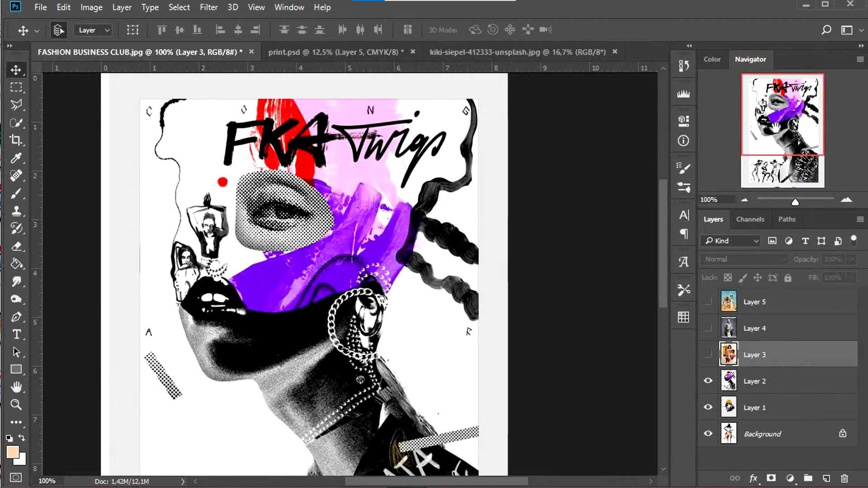The width and height of the screenshot is (868, 488).
Task: Select the Sponge tool
Action: pos(16,299)
